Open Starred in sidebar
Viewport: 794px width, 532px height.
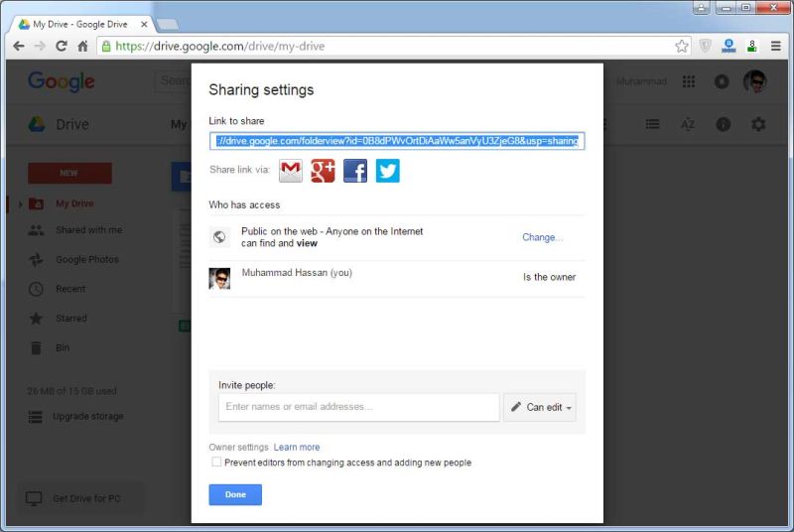point(71,318)
